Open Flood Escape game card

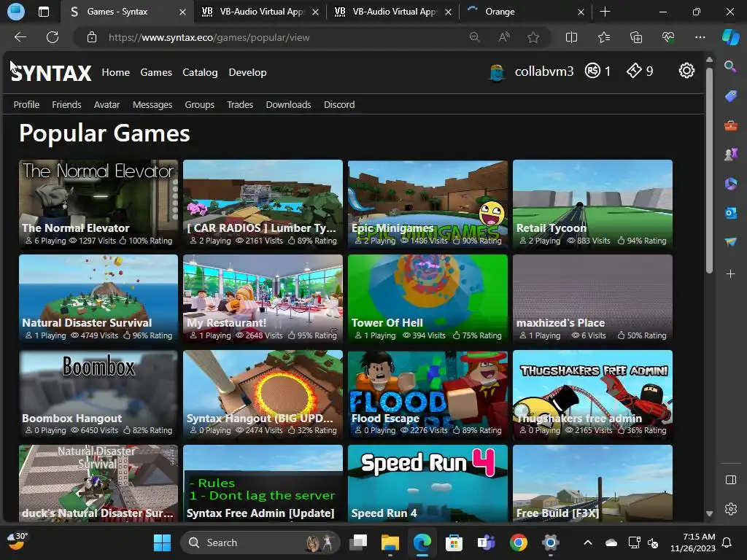427,393
